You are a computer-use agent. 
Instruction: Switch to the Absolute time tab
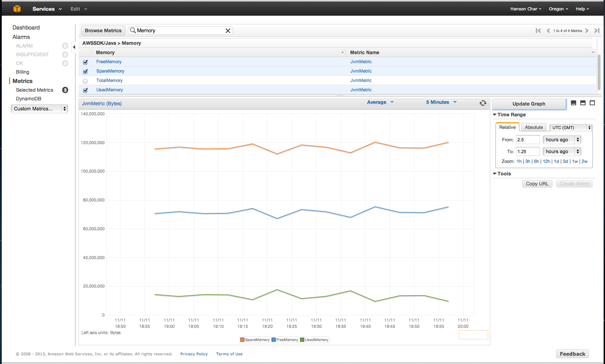pos(534,127)
